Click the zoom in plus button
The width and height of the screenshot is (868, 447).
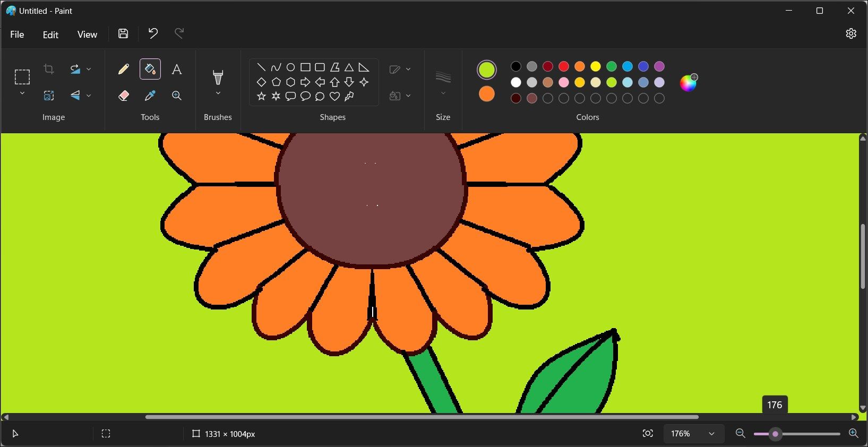click(854, 434)
